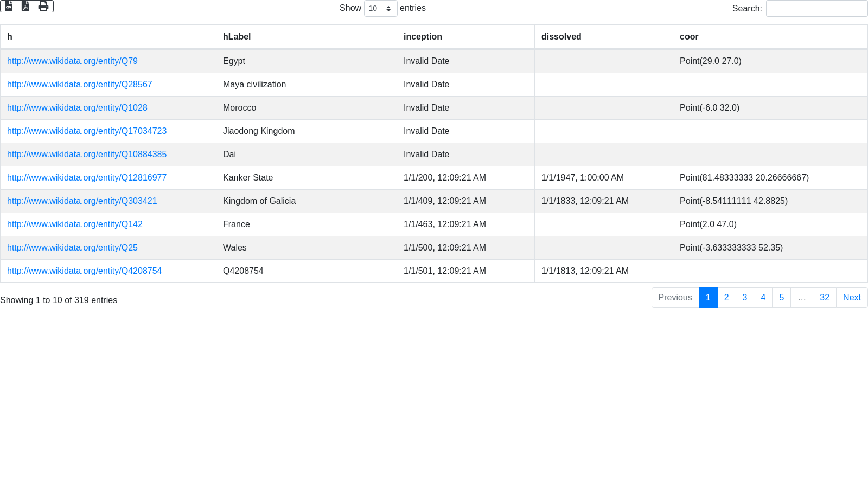Select page 3 in pagination

click(x=745, y=298)
